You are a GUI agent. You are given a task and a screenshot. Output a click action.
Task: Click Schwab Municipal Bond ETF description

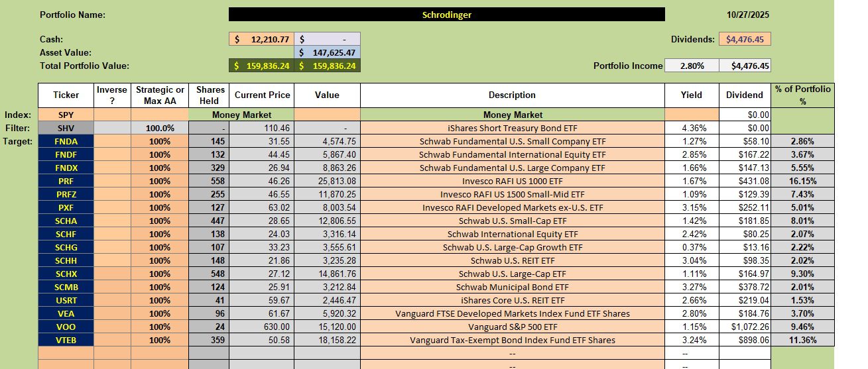(512, 287)
